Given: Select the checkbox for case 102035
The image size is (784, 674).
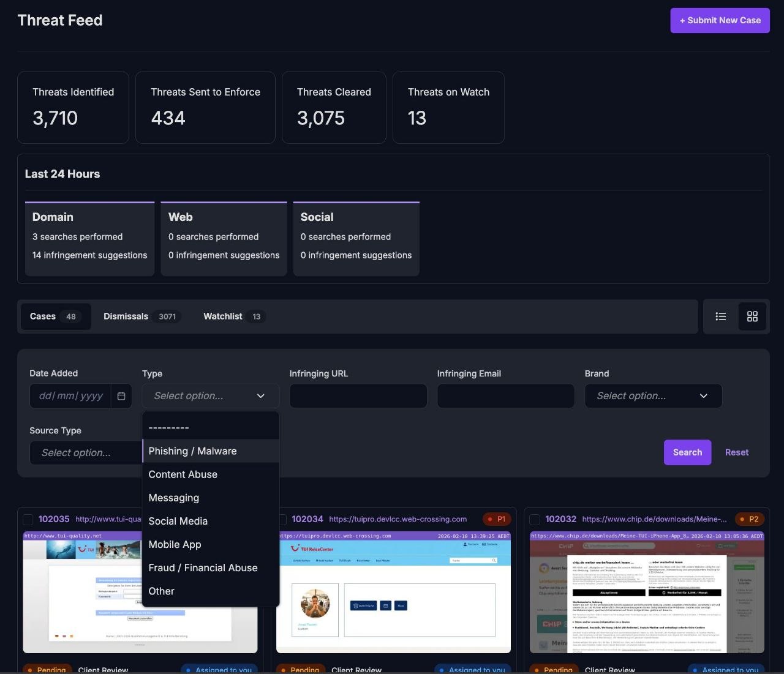Looking at the screenshot, I should coord(28,520).
